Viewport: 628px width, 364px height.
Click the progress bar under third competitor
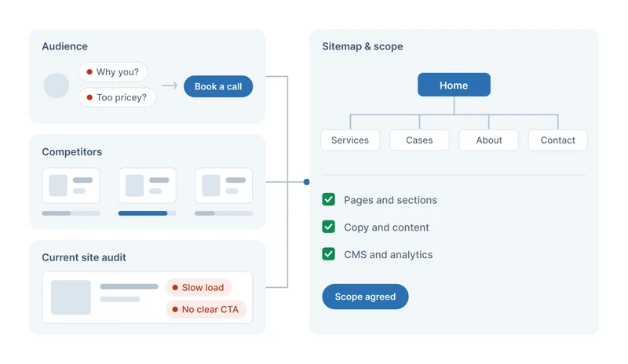(x=224, y=213)
